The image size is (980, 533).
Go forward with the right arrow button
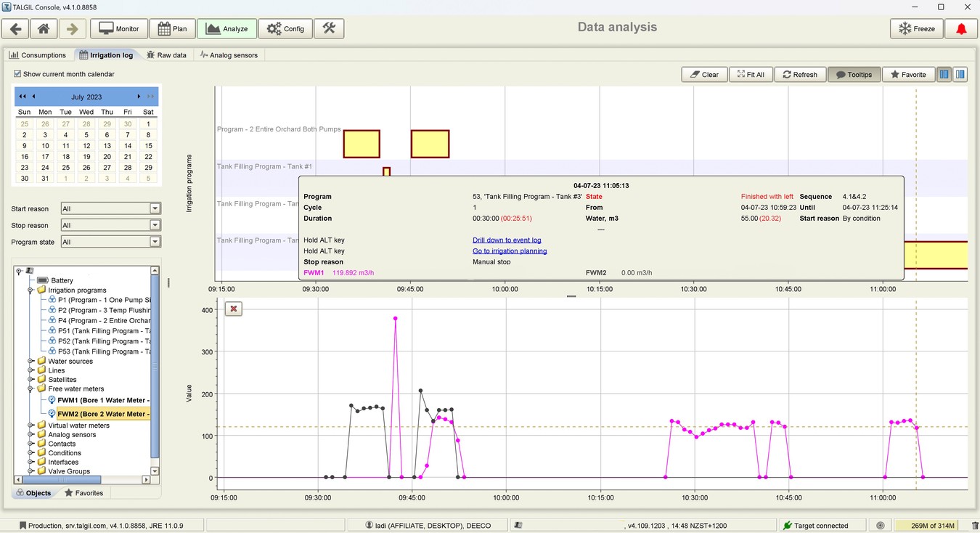(x=71, y=28)
